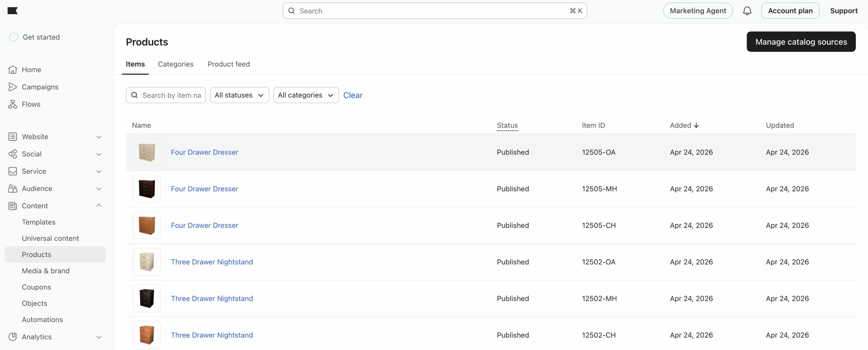Clear the applied product filters
This screenshot has height=350, width=868.
point(353,95)
